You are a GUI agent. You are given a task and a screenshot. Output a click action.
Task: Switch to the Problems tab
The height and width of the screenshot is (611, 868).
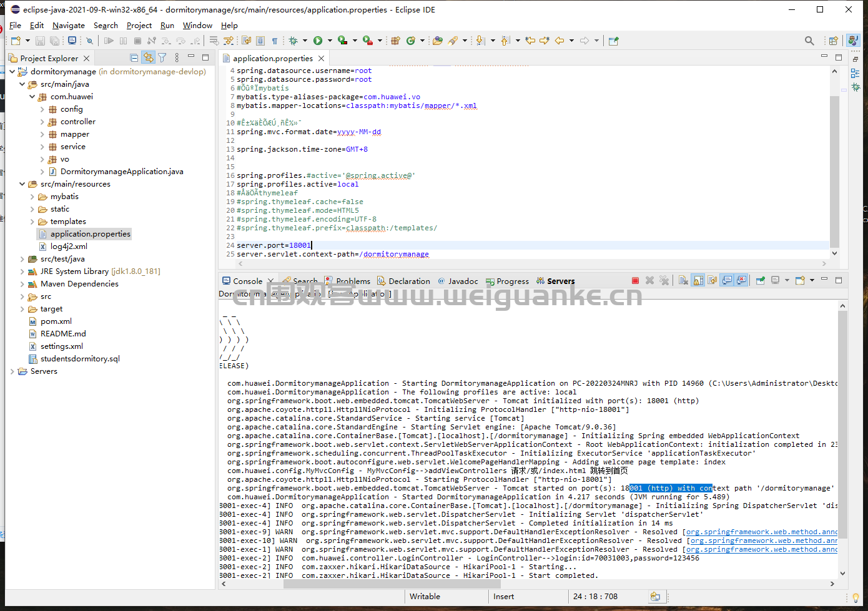click(347, 281)
